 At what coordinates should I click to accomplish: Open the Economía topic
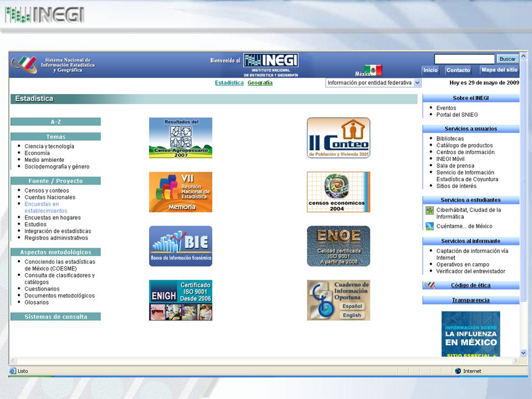(x=37, y=153)
